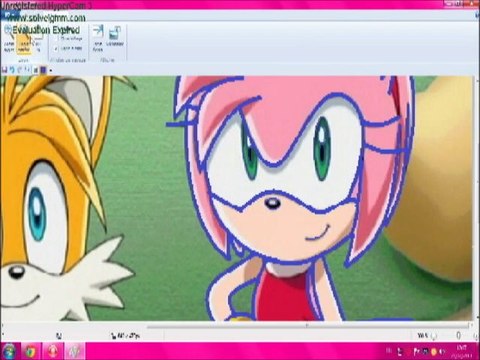Open quick access toolbar customize dropdown

pos(51,70)
